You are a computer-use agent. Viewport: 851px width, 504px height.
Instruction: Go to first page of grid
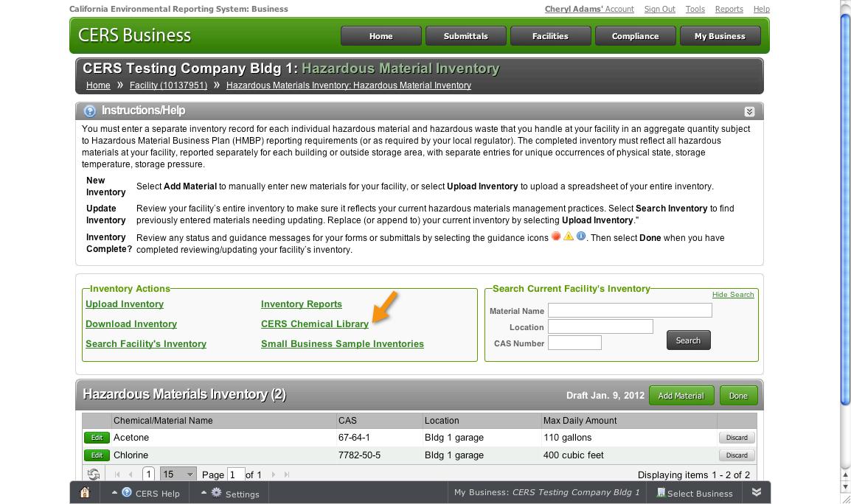(117, 475)
